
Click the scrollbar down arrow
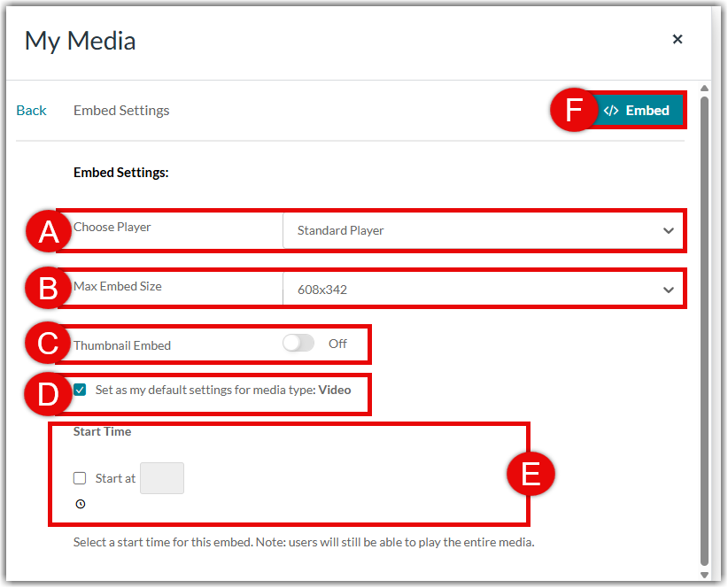[x=704, y=575]
